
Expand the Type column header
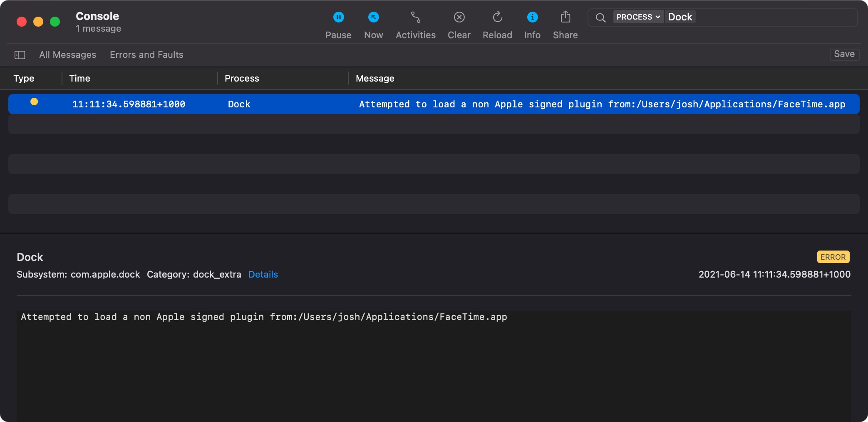point(24,78)
